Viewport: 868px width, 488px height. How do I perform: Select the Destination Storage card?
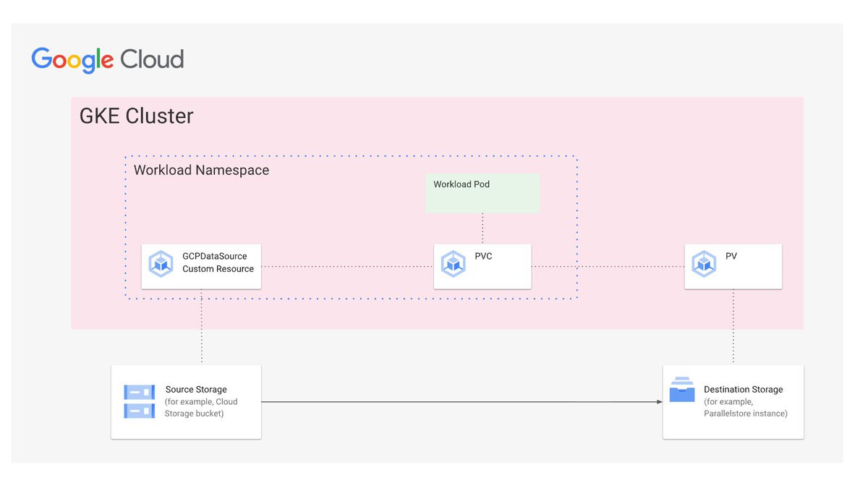[733, 401]
